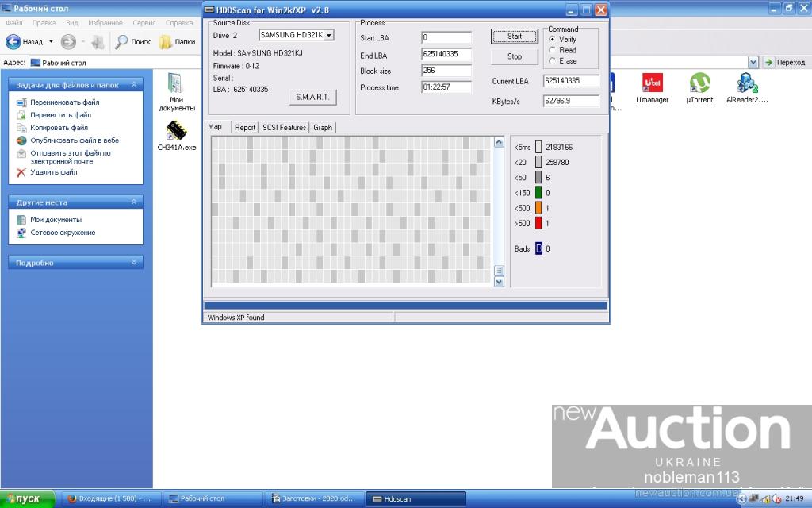This screenshot has height=508, width=812.
Task: Open the Заготовки document taskbar item
Action: (x=314, y=498)
